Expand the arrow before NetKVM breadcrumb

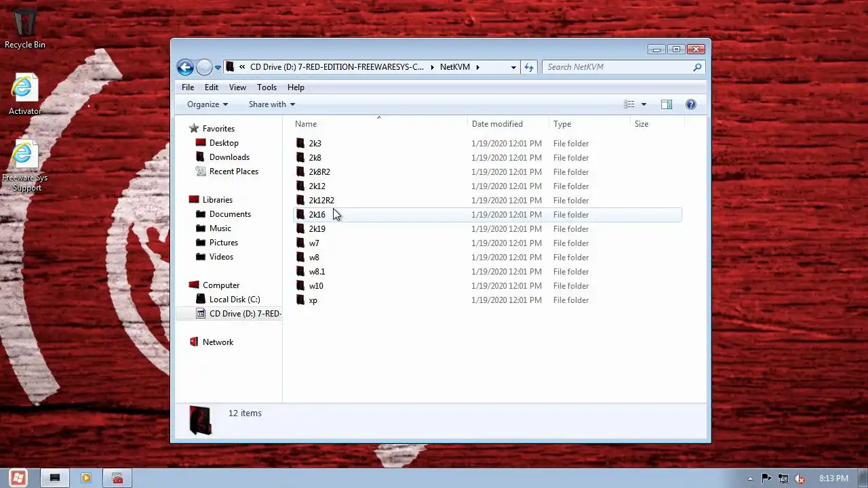click(x=432, y=67)
